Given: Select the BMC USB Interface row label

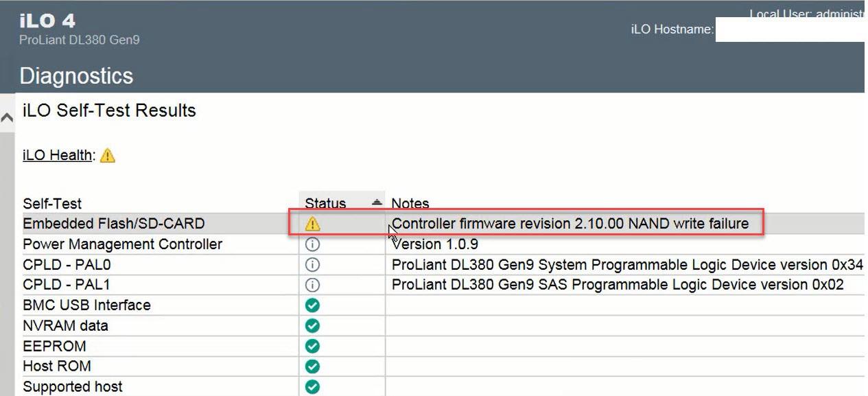Looking at the screenshot, I should coord(86,305).
